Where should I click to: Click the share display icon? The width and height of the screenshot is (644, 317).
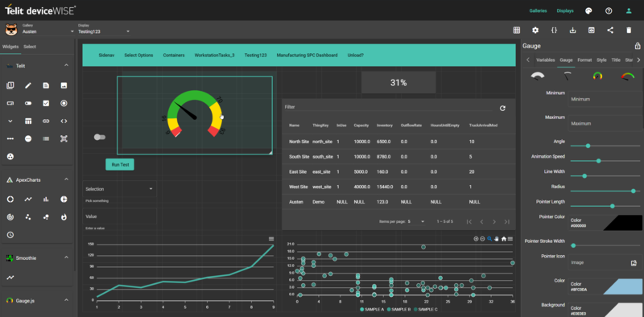point(610,30)
